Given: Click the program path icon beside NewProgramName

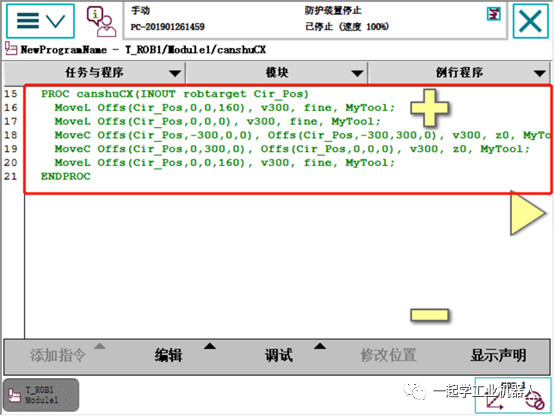Looking at the screenshot, I should (11, 48).
